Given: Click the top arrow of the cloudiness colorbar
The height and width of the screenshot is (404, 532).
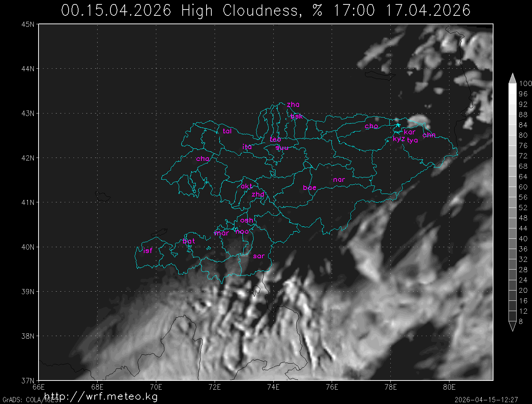Looking at the screenshot, I should pos(512,78).
